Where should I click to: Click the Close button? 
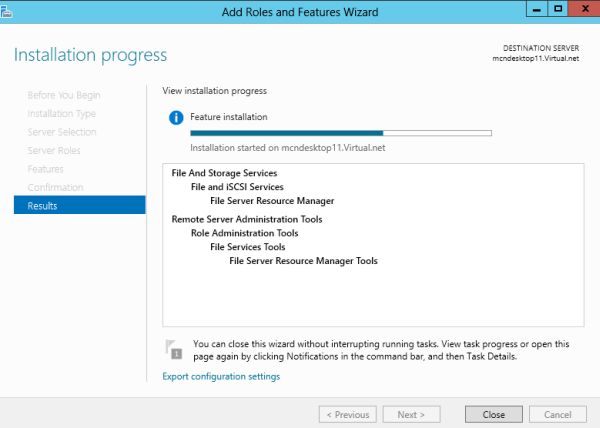[x=494, y=415]
